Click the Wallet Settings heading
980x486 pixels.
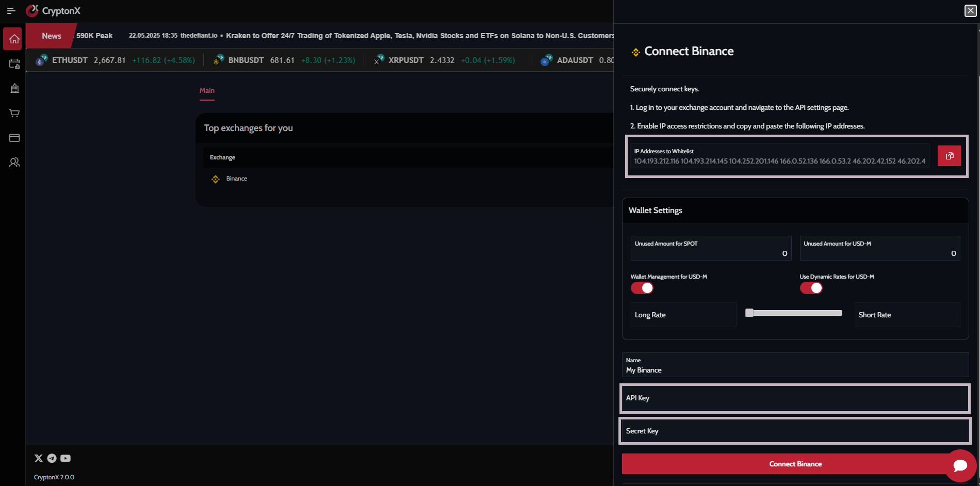coord(655,210)
